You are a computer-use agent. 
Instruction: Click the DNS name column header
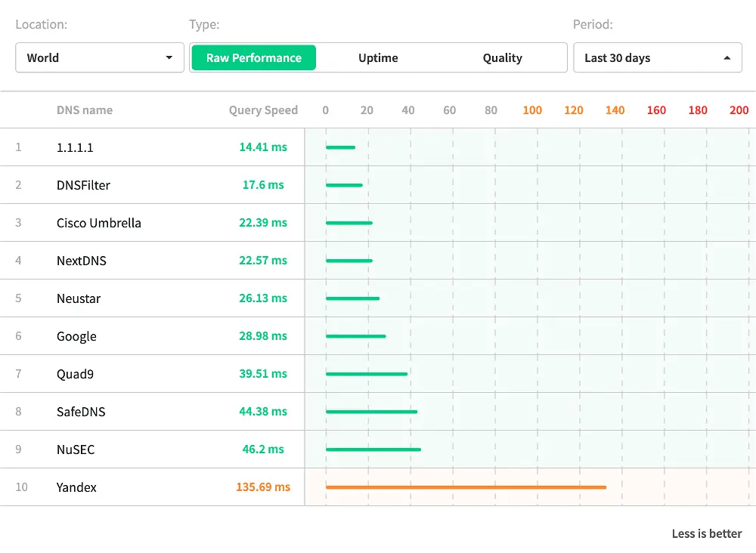(85, 110)
